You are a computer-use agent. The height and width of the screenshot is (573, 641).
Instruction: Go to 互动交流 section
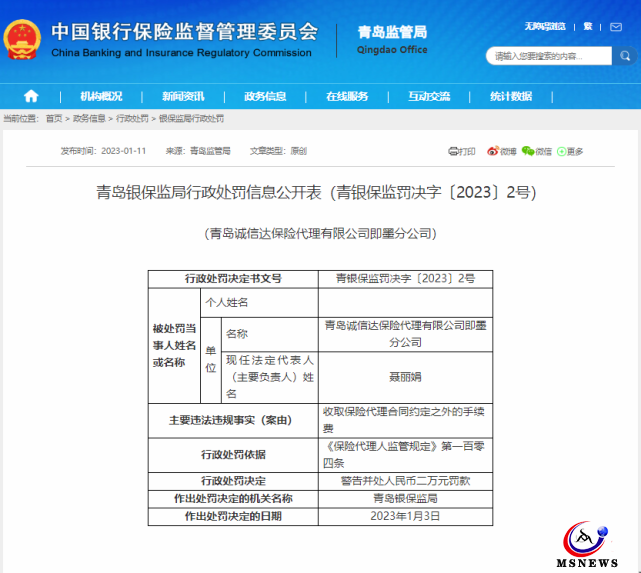[429, 96]
